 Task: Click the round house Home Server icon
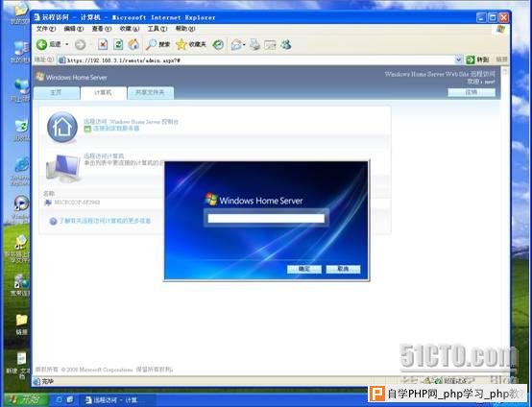[x=62, y=127]
